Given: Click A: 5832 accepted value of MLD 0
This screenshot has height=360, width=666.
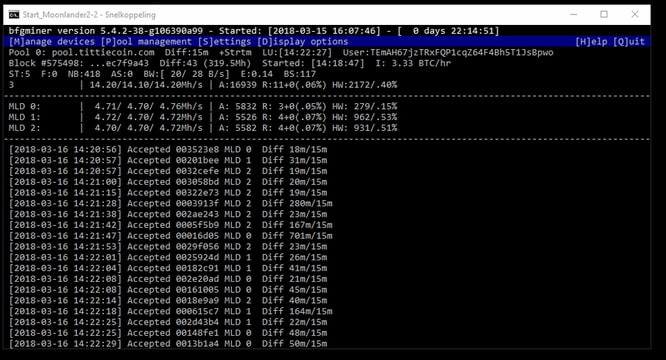Looking at the screenshot, I should 238,107.
